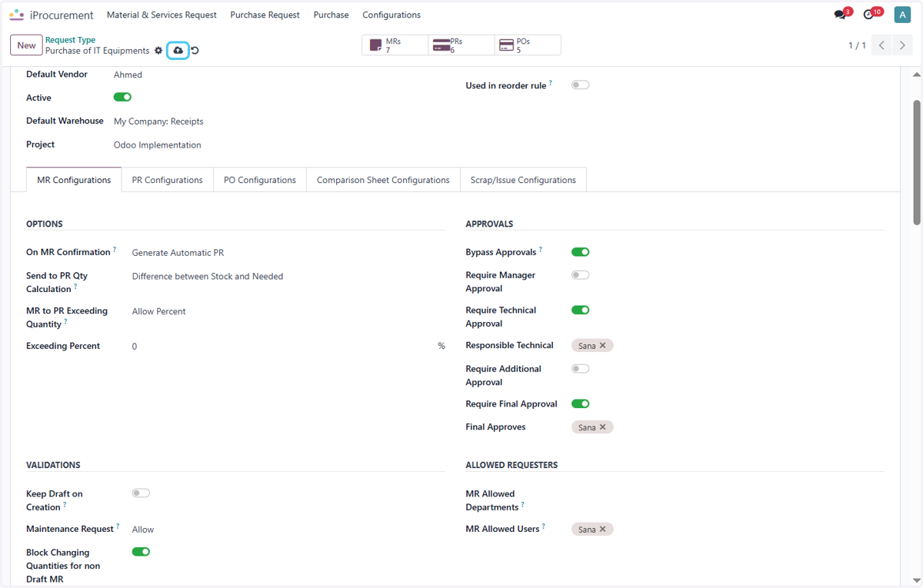923x588 pixels.
Task: Switch to Comparison Sheet Configurations tab
Action: tap(383, 180)
